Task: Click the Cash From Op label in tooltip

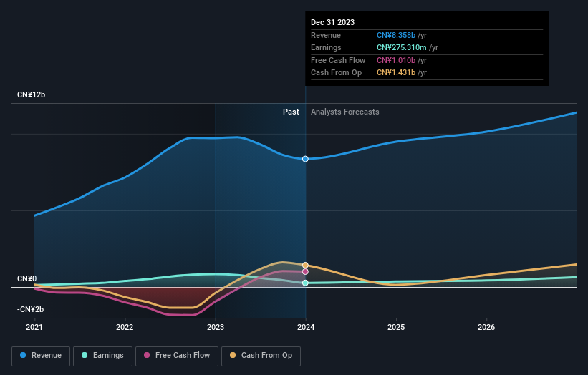Action: coord(337,73)
